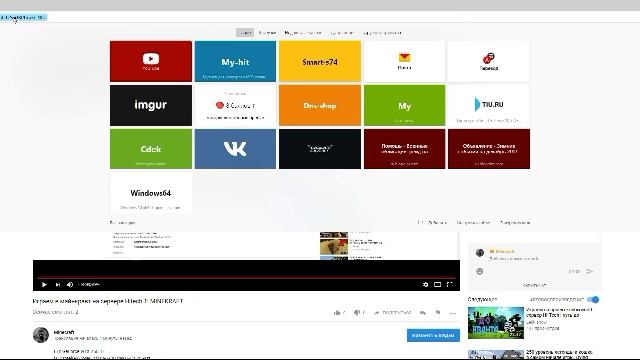640x360 pixels.
Task: Click the middle link below the tiles, right side
Action: point(473,222)
